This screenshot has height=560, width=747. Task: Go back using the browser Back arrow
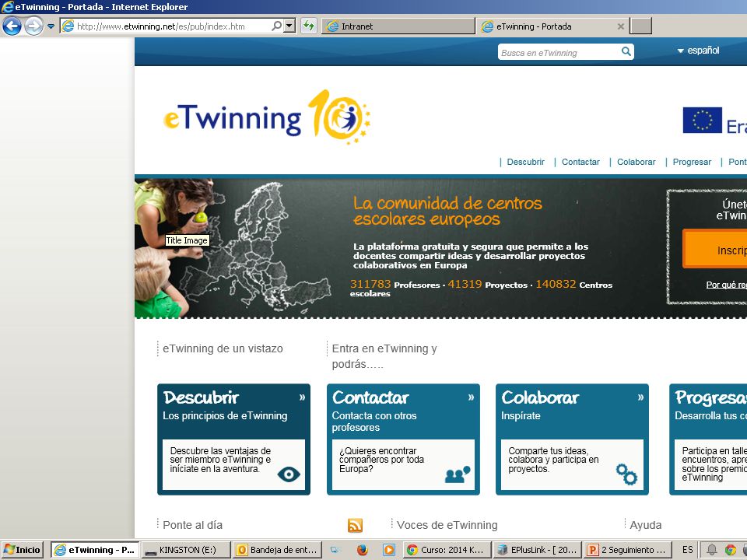pyautogui.click(x=12, y=26)
